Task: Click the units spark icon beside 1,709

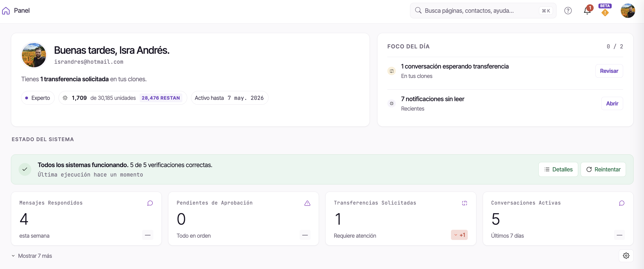Action: point(65,98)
